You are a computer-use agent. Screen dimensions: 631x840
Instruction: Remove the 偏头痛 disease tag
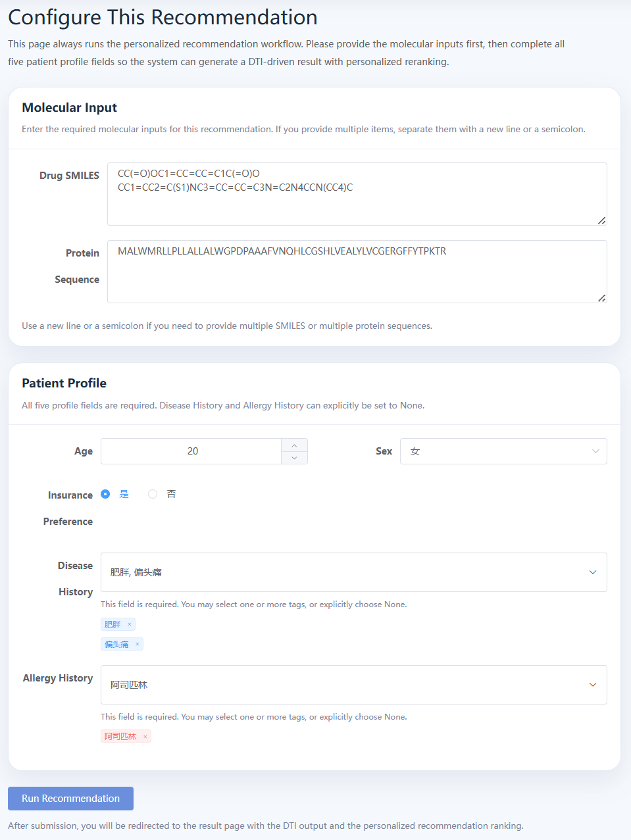[x=138, y=644]
